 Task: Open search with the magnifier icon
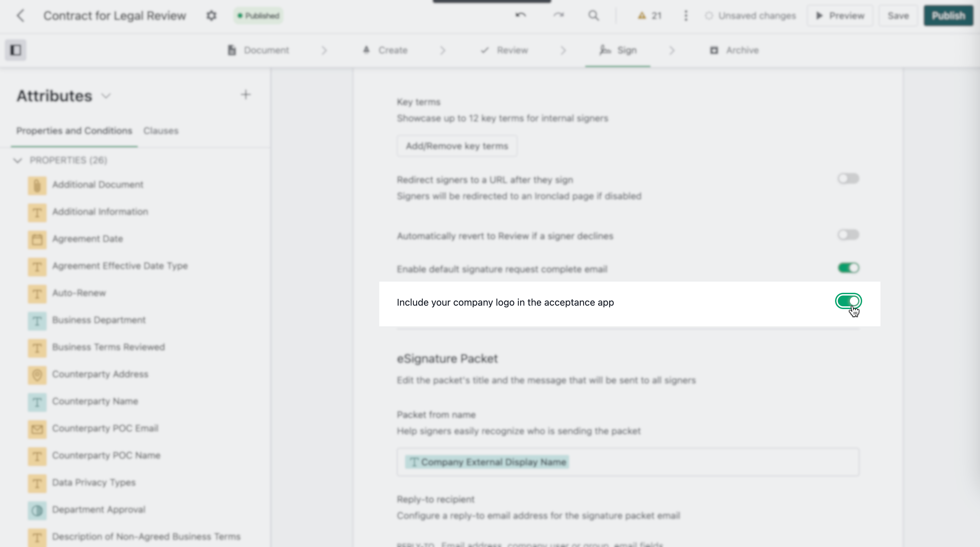point(594,16)
